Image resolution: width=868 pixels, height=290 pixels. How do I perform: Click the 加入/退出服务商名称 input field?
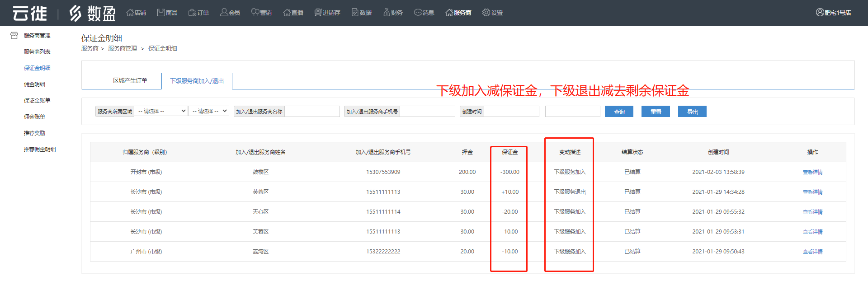click(x=312, y=112)
